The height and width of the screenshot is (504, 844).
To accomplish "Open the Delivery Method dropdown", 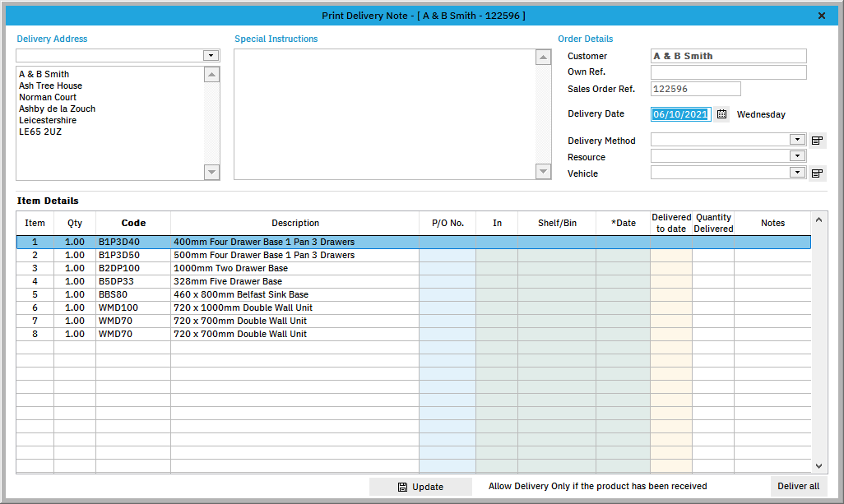I will 796,140.
